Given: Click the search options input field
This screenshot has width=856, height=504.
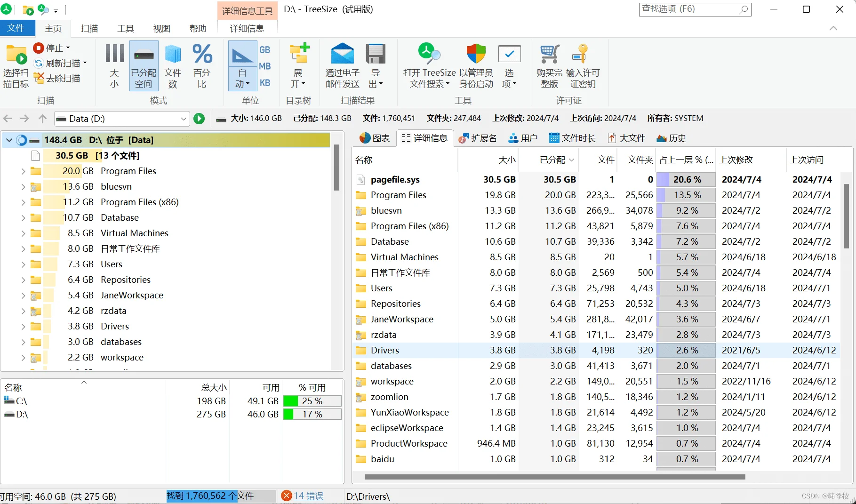Looking at the screenshot, I should coord(689,9).
